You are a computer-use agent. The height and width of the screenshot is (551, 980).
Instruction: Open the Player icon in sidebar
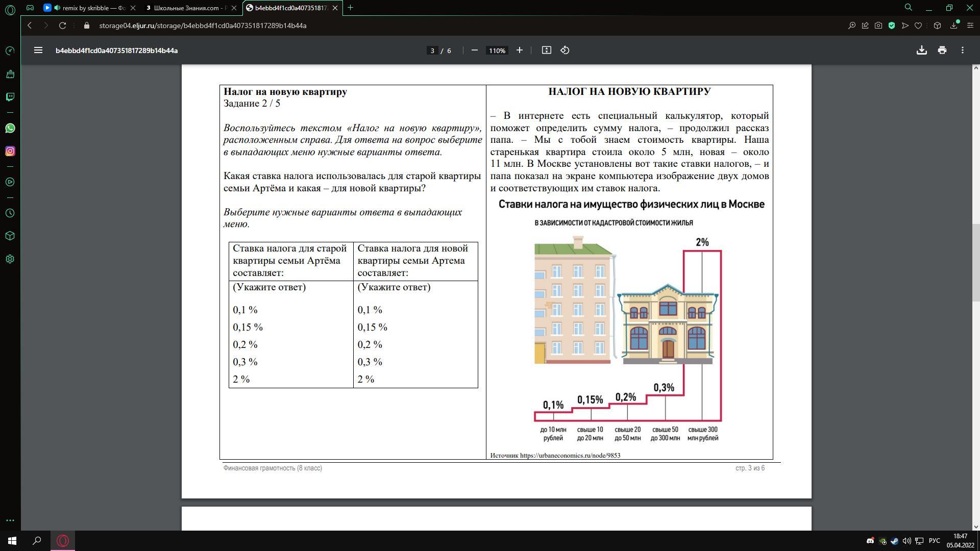(x=10, y=182)
